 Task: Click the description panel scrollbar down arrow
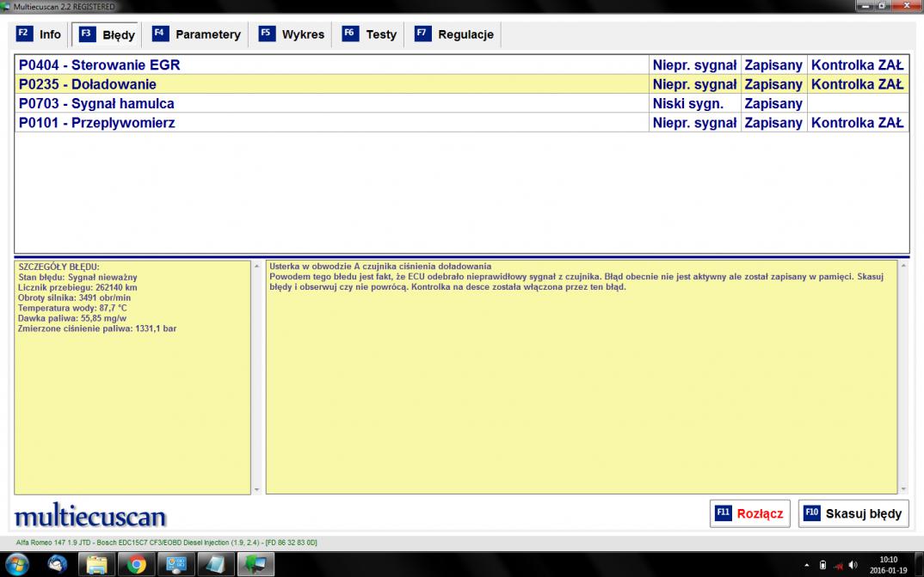[903, 488]
